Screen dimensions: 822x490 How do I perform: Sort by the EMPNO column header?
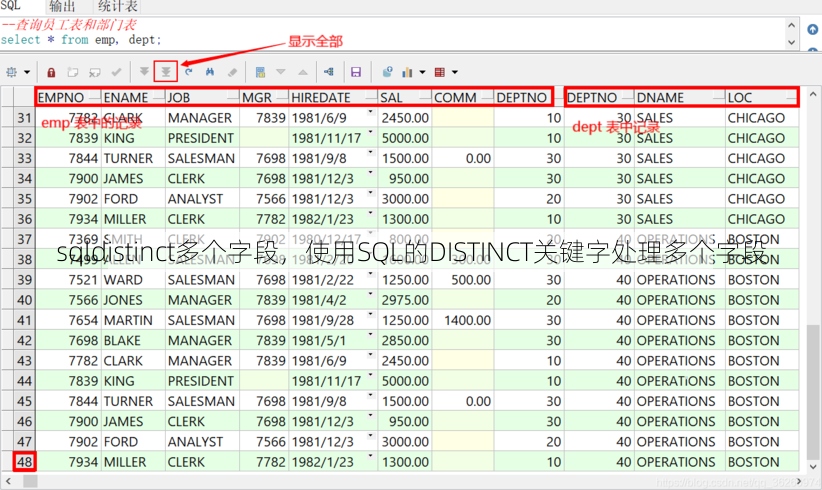pos(68,97)
